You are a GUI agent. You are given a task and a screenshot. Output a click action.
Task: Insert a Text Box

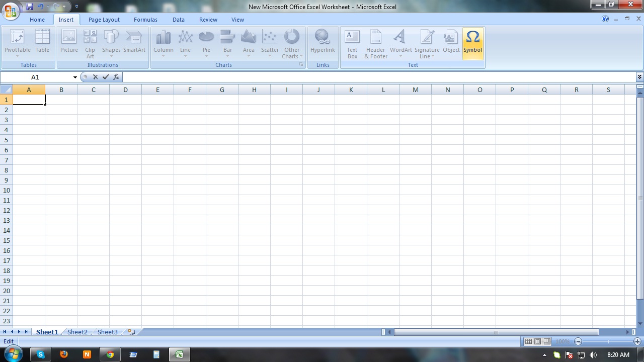(x=352, y=43)
